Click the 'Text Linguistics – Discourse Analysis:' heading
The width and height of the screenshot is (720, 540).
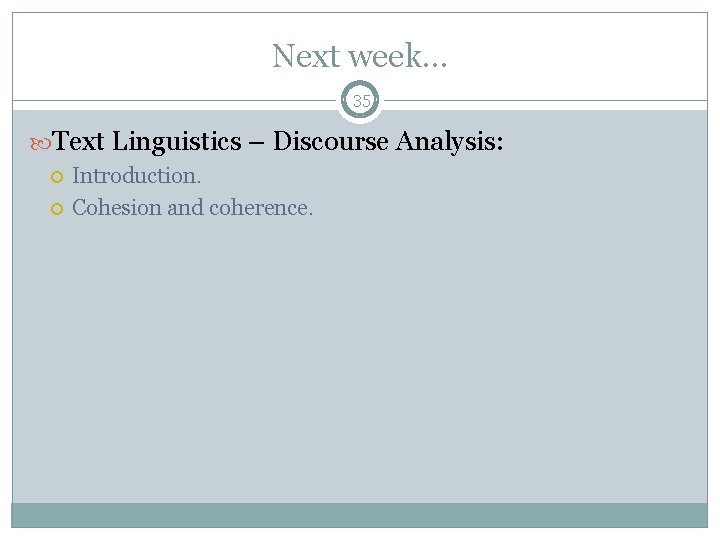point(279,142)
